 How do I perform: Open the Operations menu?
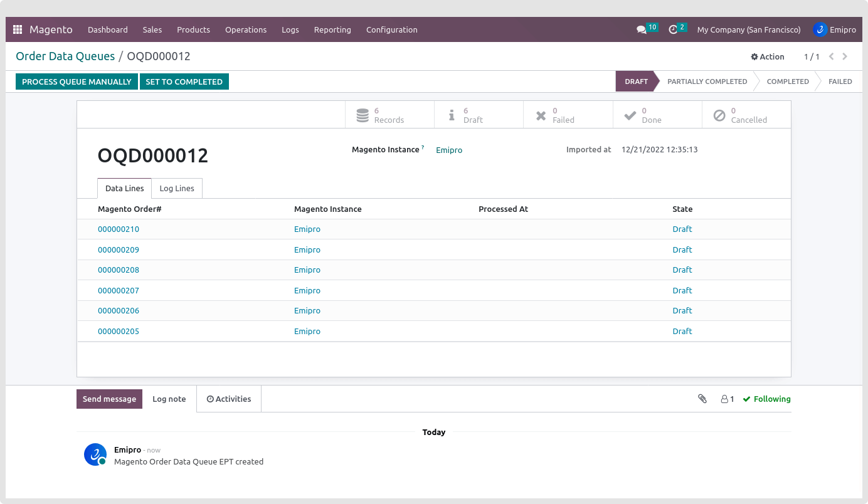click(x=246, y=29)
